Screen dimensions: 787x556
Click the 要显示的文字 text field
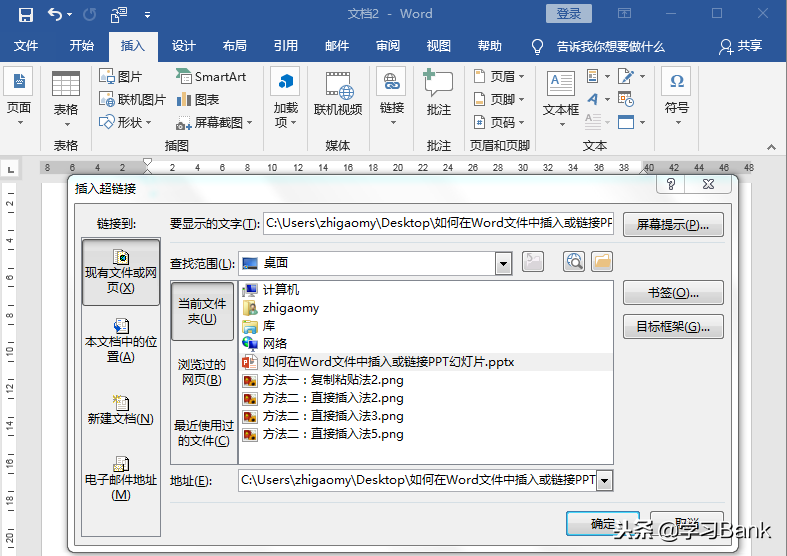click(x=438, y=223)
